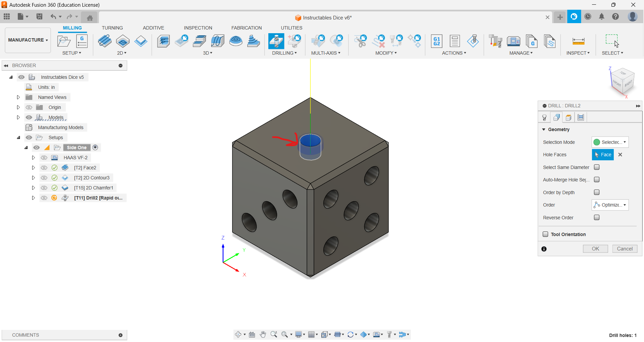644x342 pixels.
Task: Toggle visibility eye for Models
Action: 29,117
